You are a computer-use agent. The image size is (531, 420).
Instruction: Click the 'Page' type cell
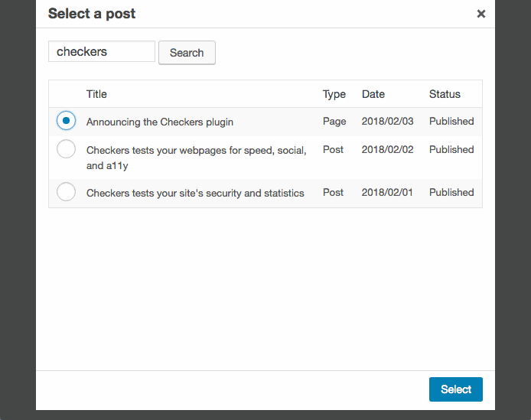point(334,122)
